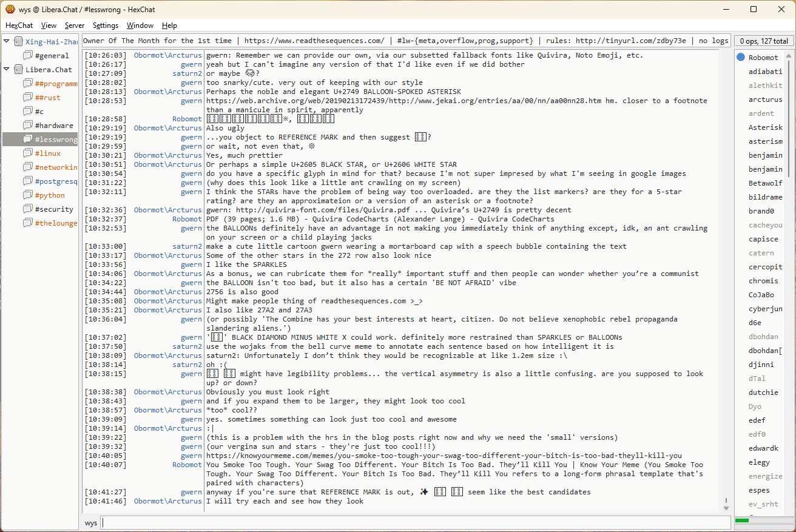This screenshot has width=796, height=532.
Task: Select user arcturus in the user list
Action: tap(765, 99)
